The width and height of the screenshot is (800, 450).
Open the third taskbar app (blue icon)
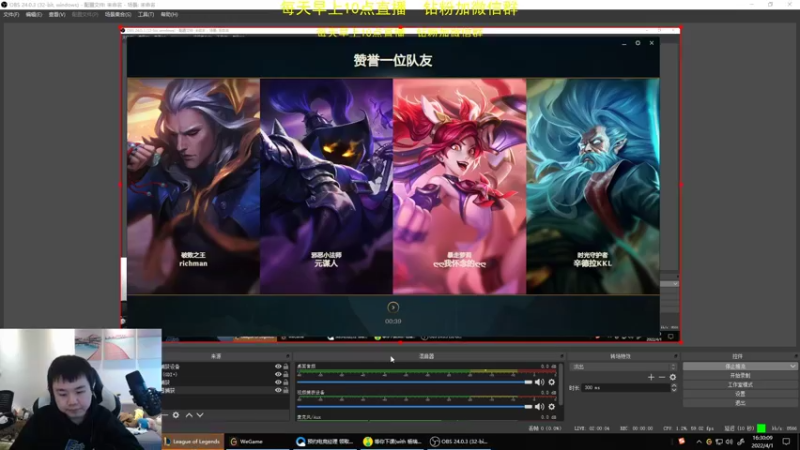pyautogui.click(x=326, y=441)
